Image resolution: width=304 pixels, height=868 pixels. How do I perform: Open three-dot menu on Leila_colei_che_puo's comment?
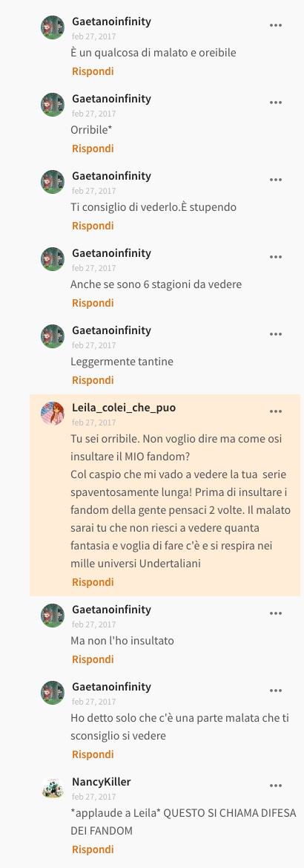(275, 411)
